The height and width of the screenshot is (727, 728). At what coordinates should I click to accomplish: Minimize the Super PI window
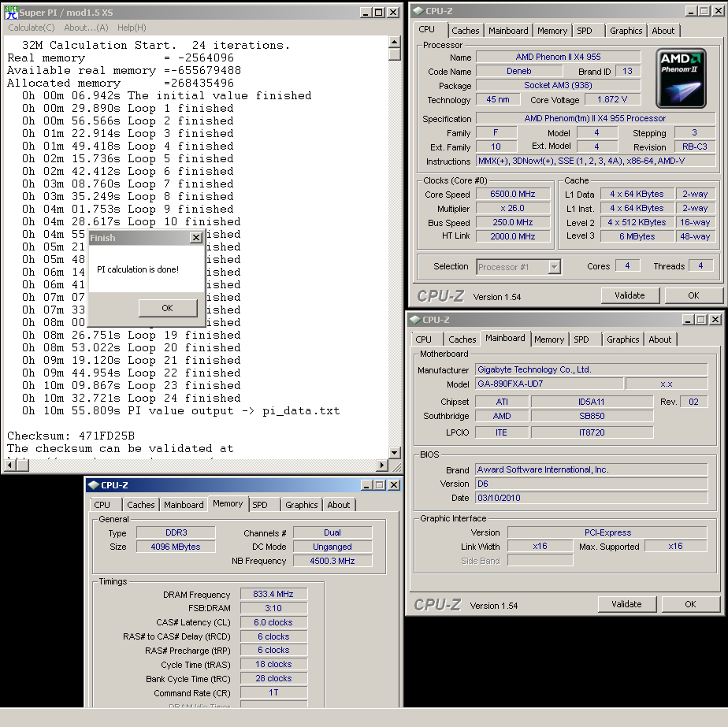[366, 13]
